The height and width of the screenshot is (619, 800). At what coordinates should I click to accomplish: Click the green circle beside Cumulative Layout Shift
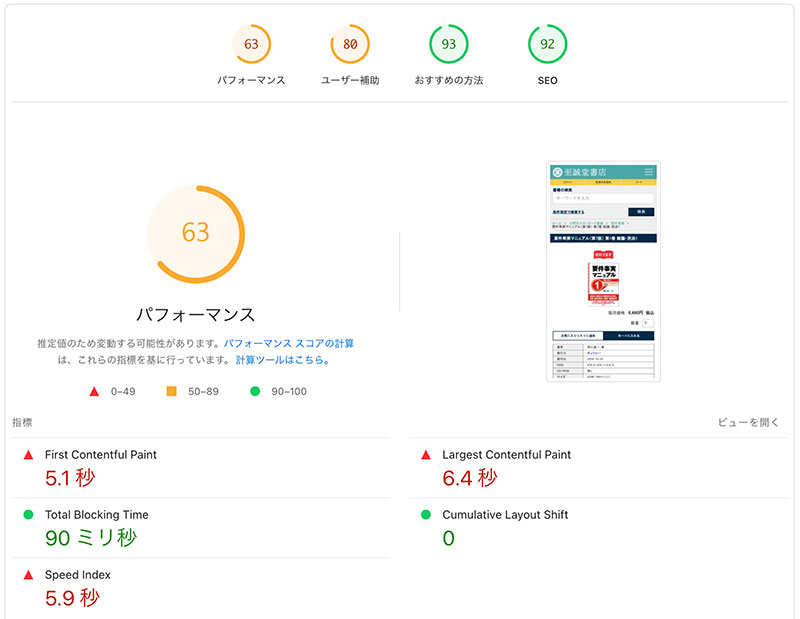coord(426,514)
